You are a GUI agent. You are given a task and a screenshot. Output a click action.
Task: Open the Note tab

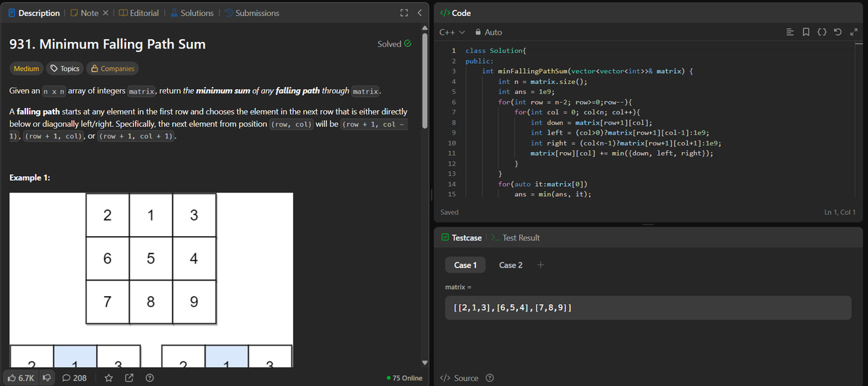pyautogui.click(x=84, y=13)
